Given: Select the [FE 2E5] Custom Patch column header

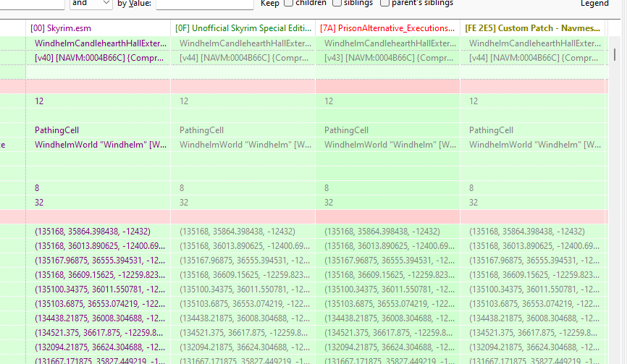Looking at the screenshot, I should coord(533,28).
